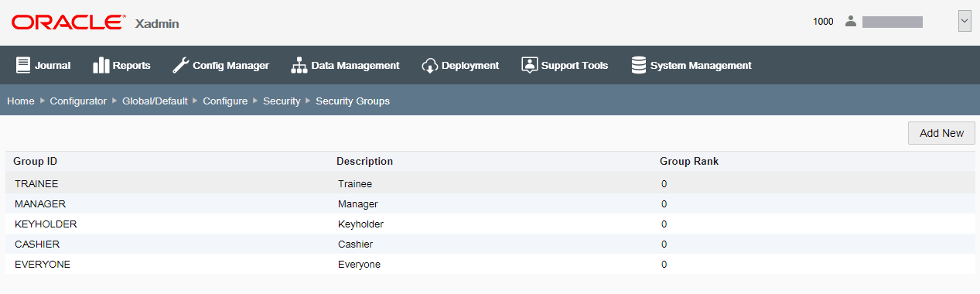Click the Group Rank value for CASHIER
Viewport: 980px width, 294px height.
tap(664, 244)
